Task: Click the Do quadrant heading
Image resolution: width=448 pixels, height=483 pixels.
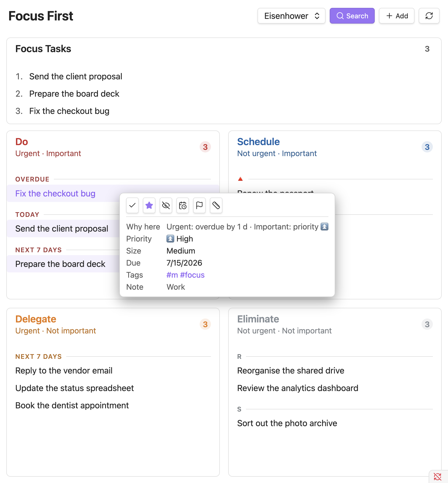Action: pyautogui.click(x=22, y=142)
